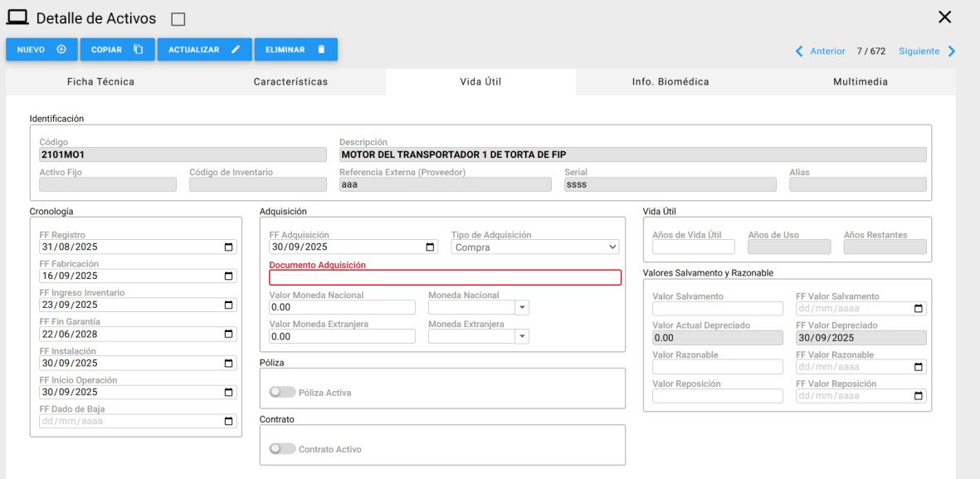Open the FF Fabricación date picker icon
Image resolution: width=980 pixels, height=479 pixels.
(229, 276)
